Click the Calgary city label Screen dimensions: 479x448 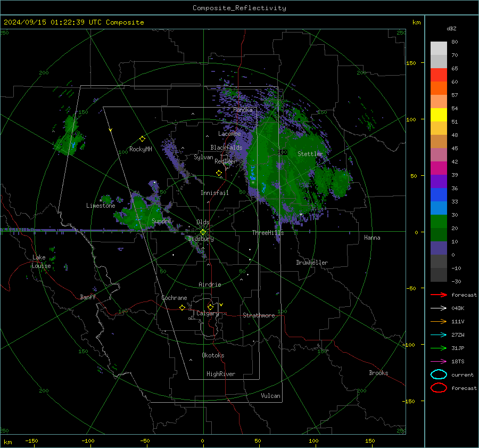point(208,313)
